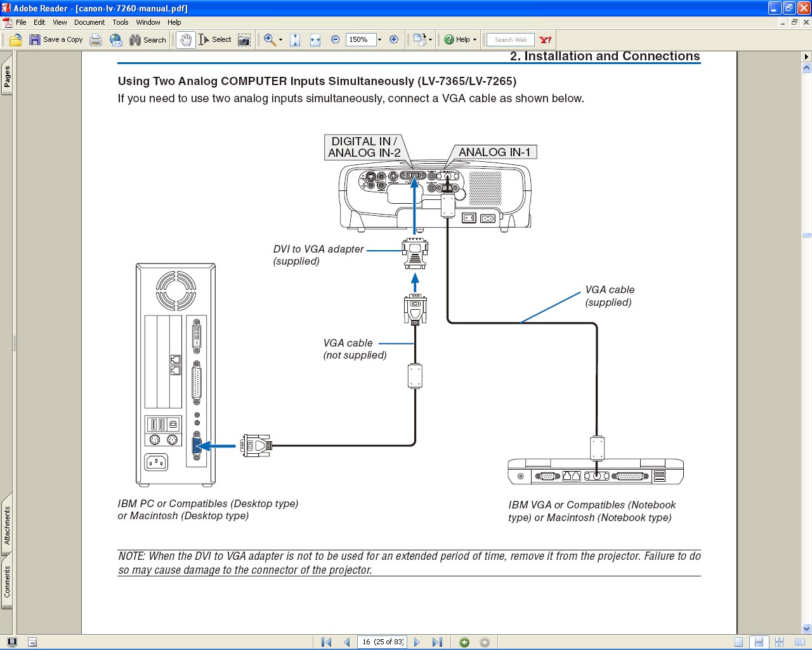812x650 pixels.
Task: Click the Adobe PDF document icon in menu bar
Action: [x=7, y=22]
